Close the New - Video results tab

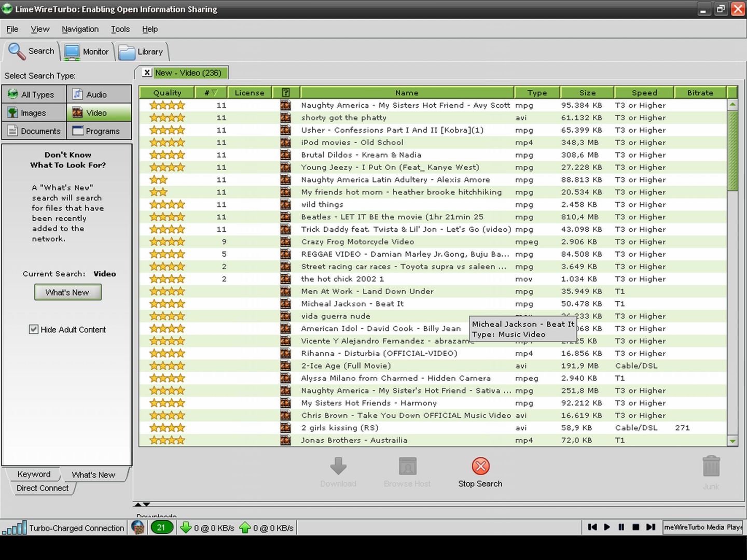coord(147,73)
